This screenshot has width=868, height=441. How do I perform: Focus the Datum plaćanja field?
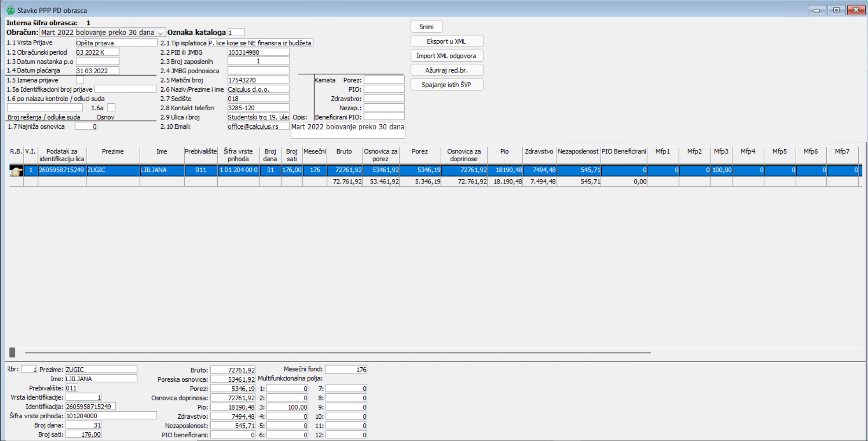(97, 71)
